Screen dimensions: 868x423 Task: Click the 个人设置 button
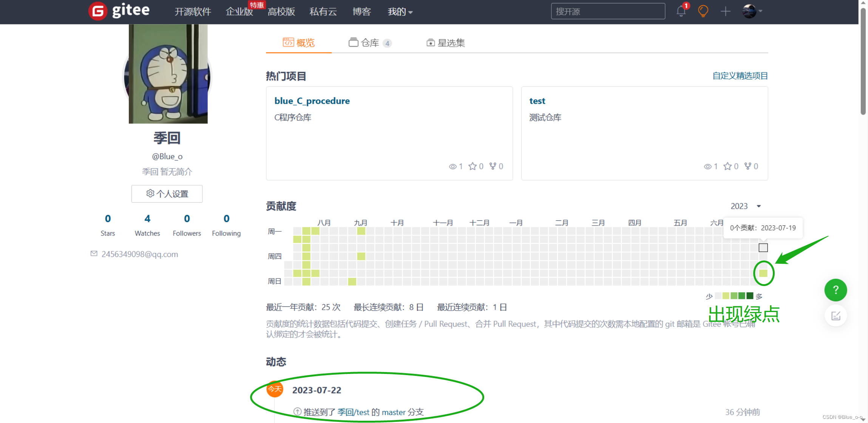point(167,194)
